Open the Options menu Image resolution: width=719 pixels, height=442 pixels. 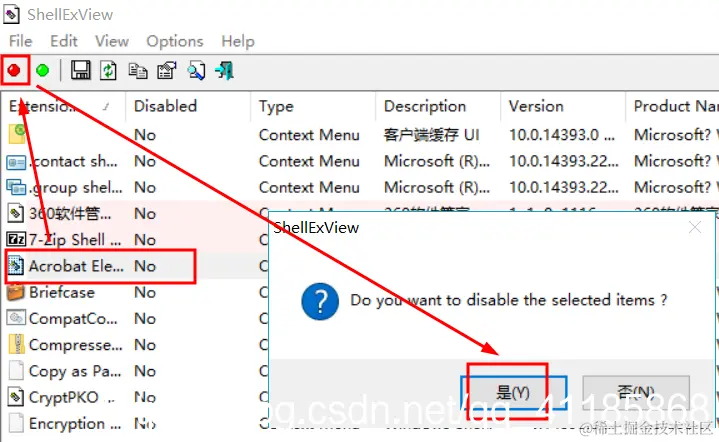click(175, 41)
